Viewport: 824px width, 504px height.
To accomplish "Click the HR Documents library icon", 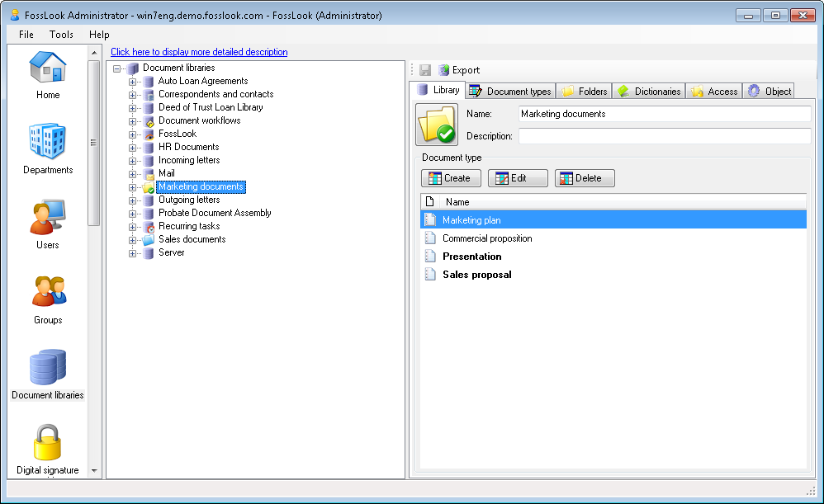I will [149, 148].
